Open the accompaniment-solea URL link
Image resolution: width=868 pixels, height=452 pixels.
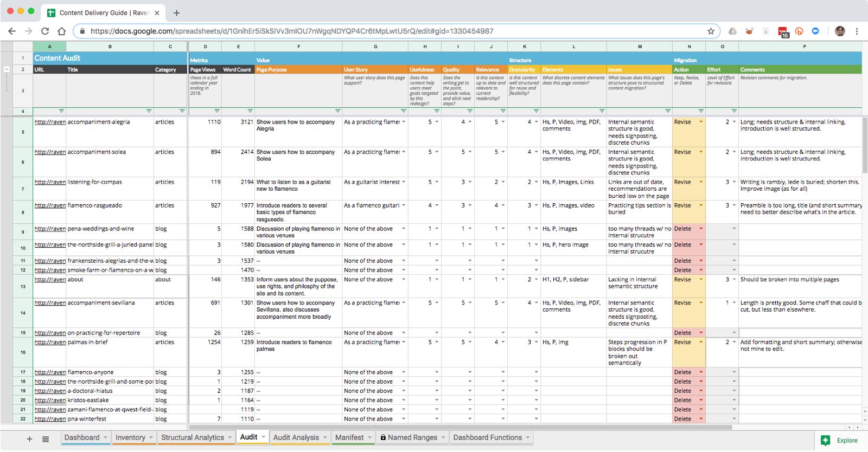50,152
